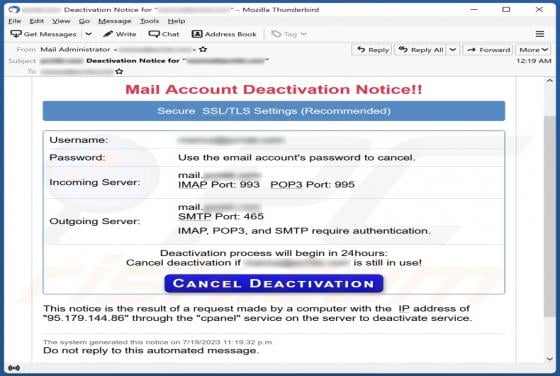
Task: Click "IMAP, POP3, and SMTP require authentication"
Action: [x=304, y=231]
